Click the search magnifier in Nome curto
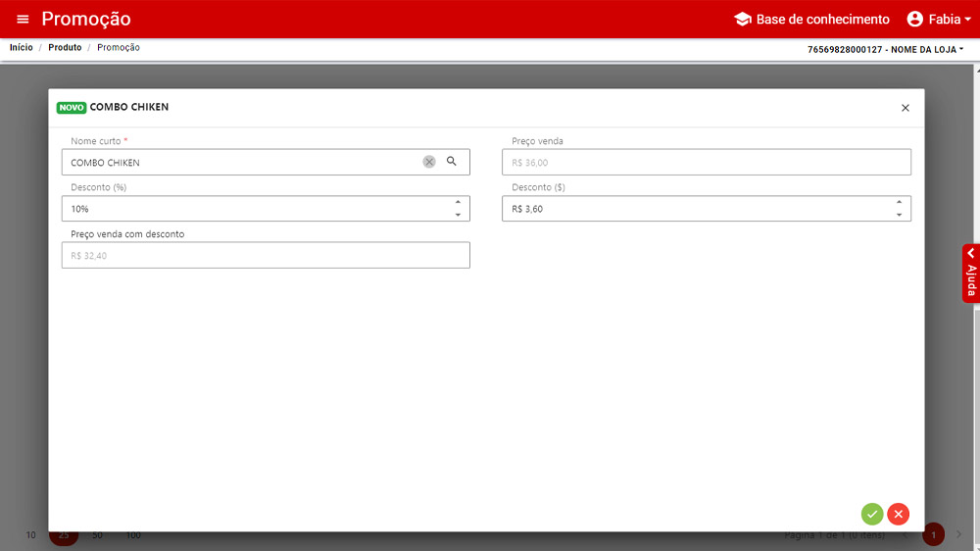 452,162
